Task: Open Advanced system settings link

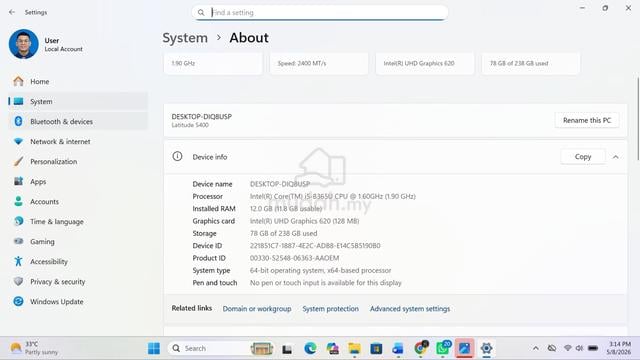Action: [410, 309]
